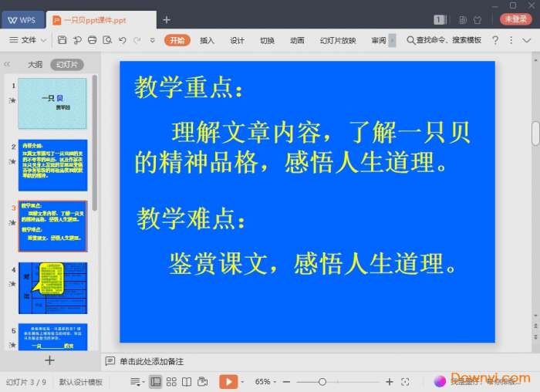540x392 pixels.
Task: Open the 65% zoom level dropdown
Action: click(x=265, y=382)
